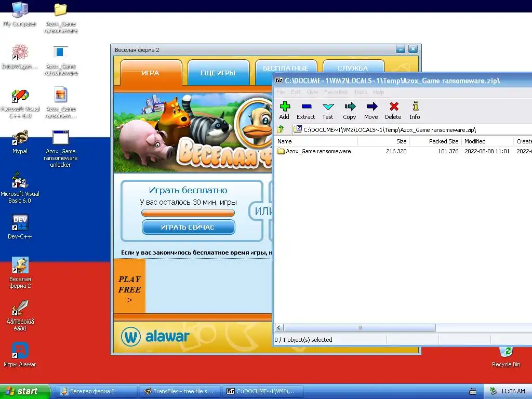
Task: Click the system tray network icon
Action: coord(494,391)
